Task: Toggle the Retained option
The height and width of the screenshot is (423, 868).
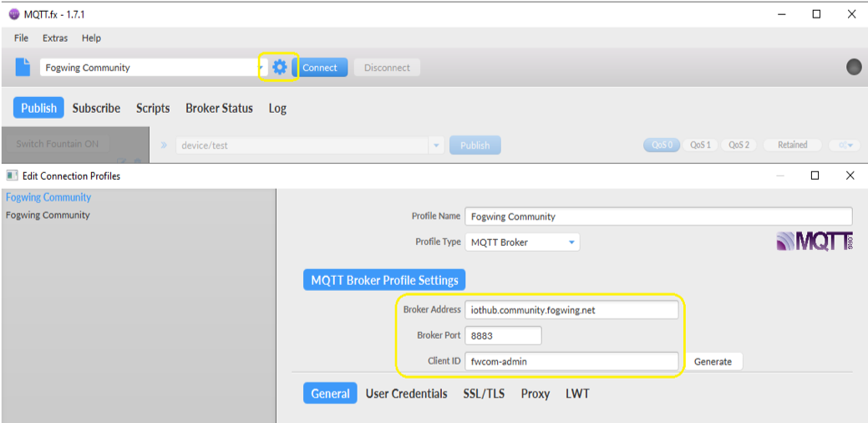Action: (x=793, y=145)
